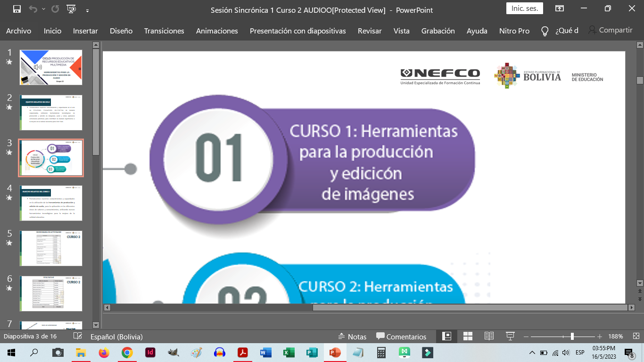Click the Undo arrow icon
Screen dimensions: 644x362
[x=33, y=9]
